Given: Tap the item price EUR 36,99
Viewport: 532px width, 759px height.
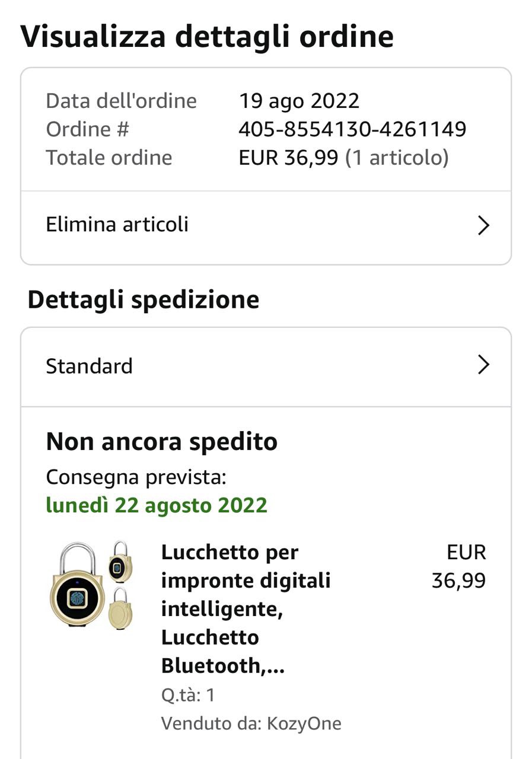Looking at the screenshot, I should (x=458, y=566).
